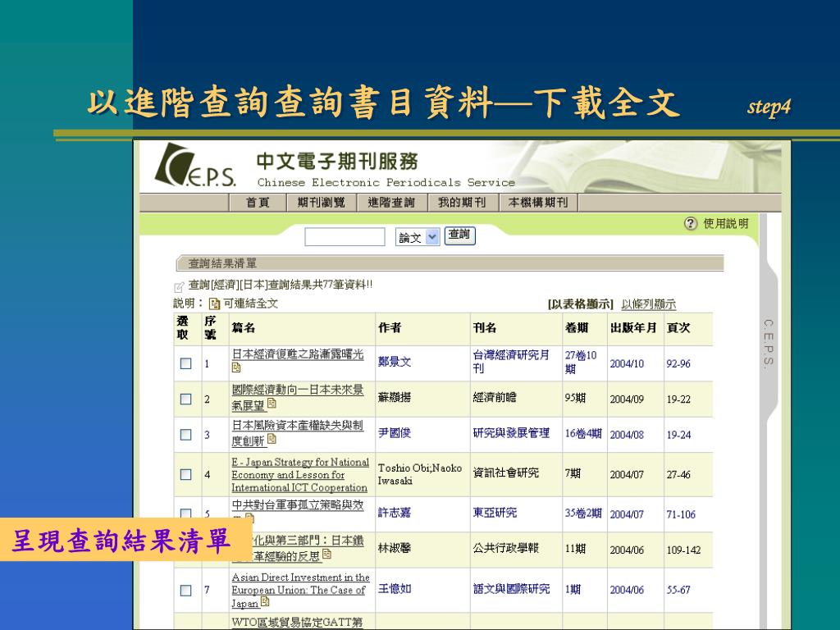Click journal 台灣經濟研究月刊

pos(511,362)
